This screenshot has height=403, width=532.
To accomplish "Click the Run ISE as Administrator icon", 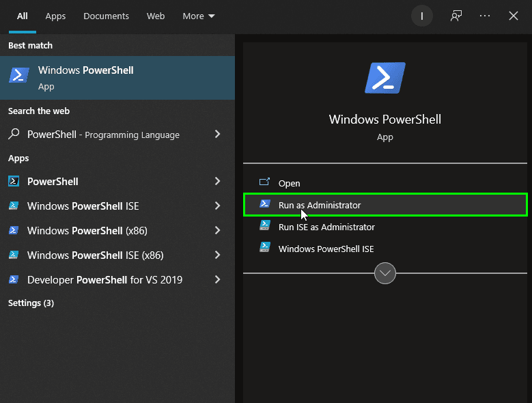I will (x=265, y=225).
